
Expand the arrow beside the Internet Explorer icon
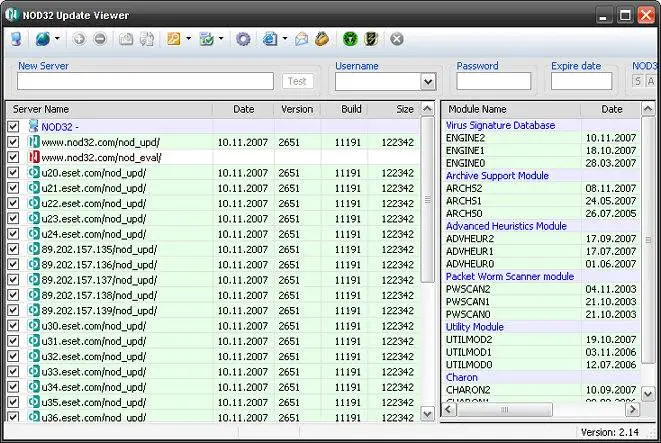(285, 38)
